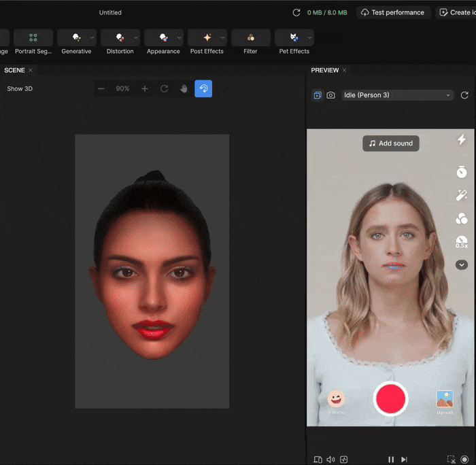
Task: Click the color filters circles icon
Action: click(462, 218)
